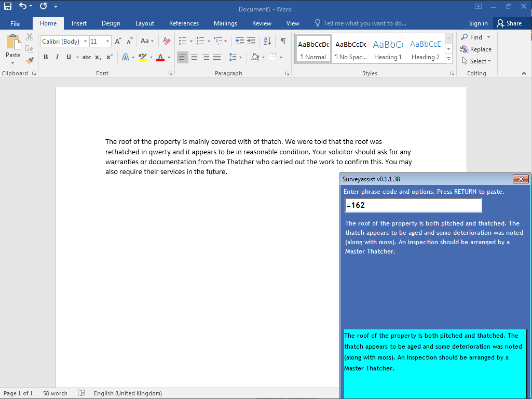Toggle superscript formatting
Image resolution: width=532 pixels, height=399 pixels.
point(109,57)
